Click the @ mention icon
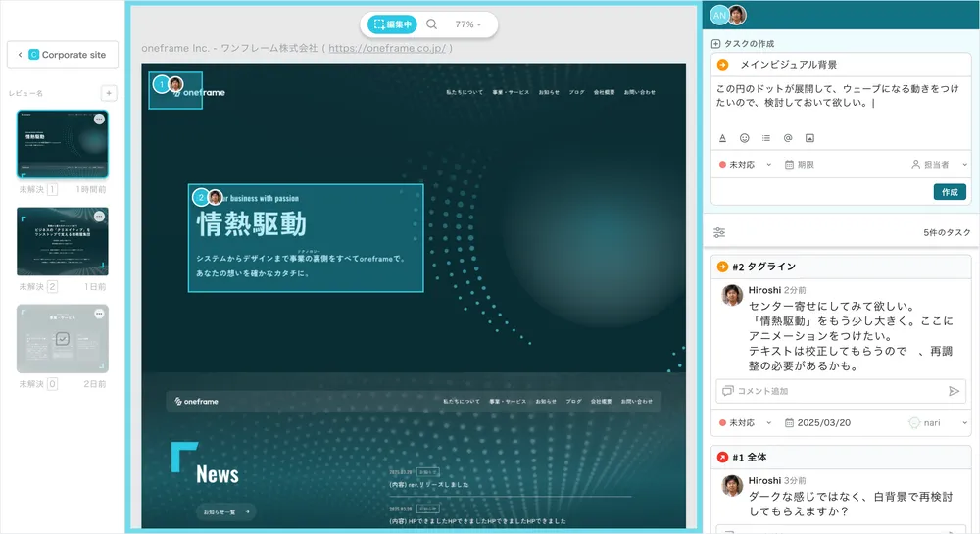The width and height of the screenshot is (980, 534). point(788,138)
